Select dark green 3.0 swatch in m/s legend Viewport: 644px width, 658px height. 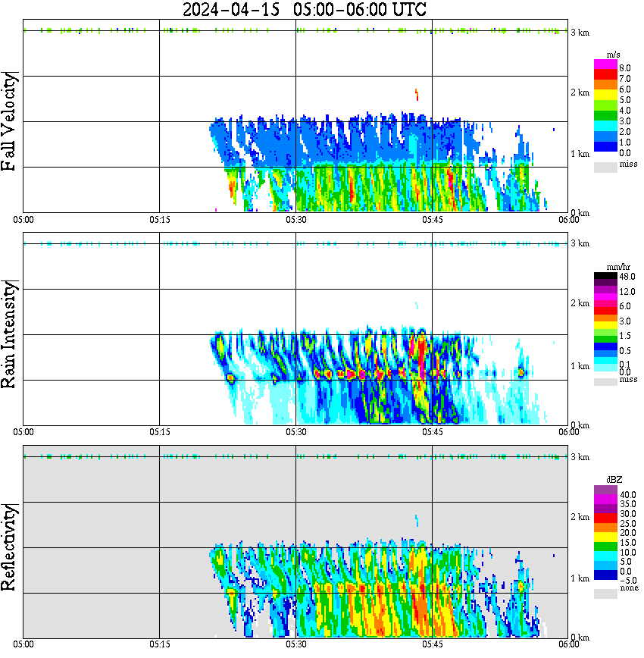(x=605, y=116)
